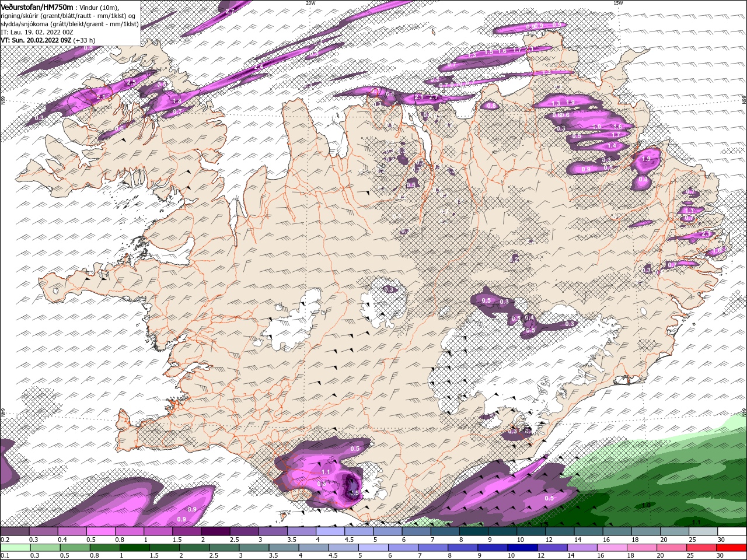747x560 pixels.
Task: Click the '0.2' label under snow legend
Action: click(5, 540)
